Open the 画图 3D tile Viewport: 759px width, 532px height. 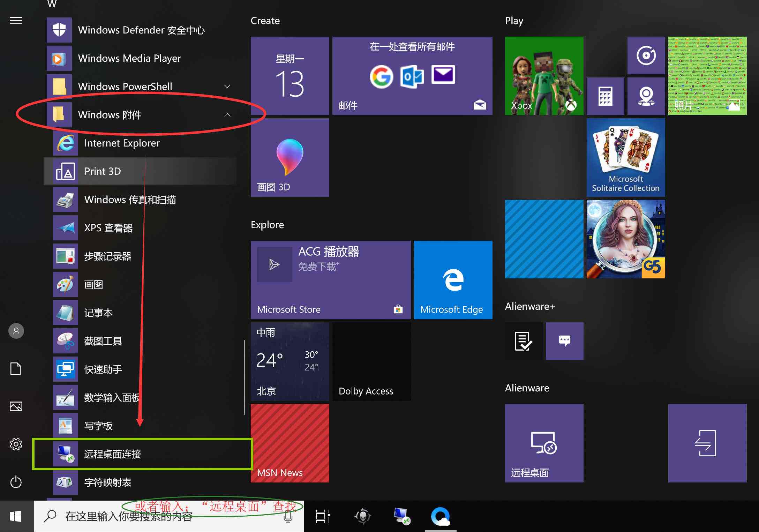pos(290,157)
